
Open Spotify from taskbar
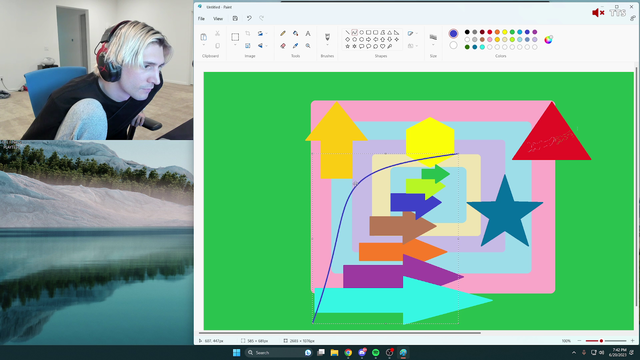click(376, 353)
